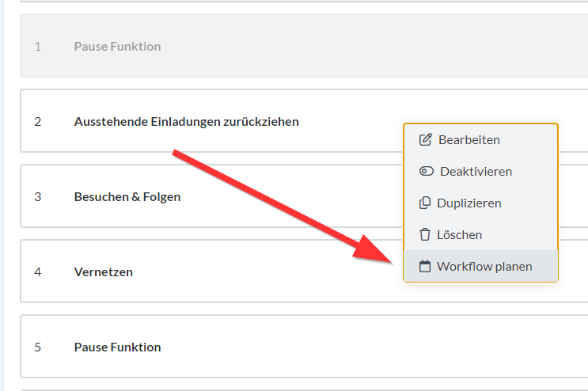Choose the Deaktivieren label in the menu
The image size is (588, 391).
pyautogui.click(x=476, y=172)
